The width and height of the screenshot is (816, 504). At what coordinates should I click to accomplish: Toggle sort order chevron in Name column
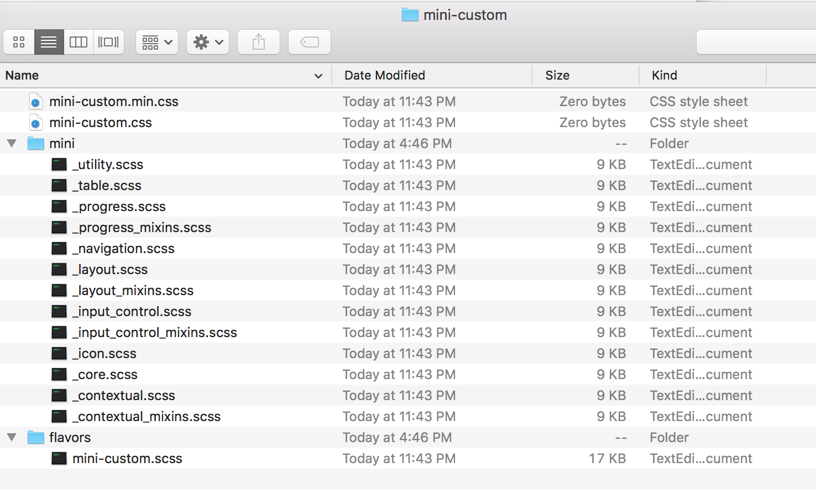318,76
